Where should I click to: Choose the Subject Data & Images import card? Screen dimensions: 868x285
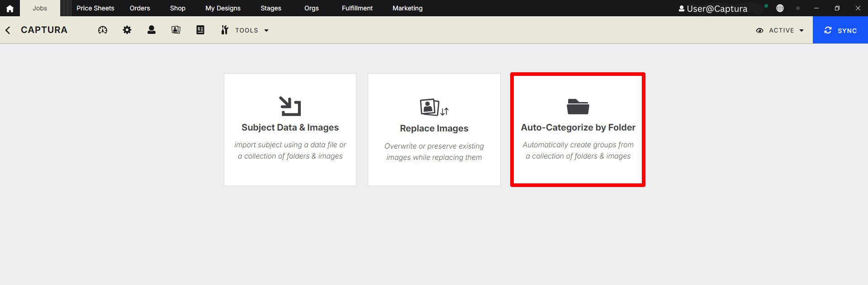290,130
